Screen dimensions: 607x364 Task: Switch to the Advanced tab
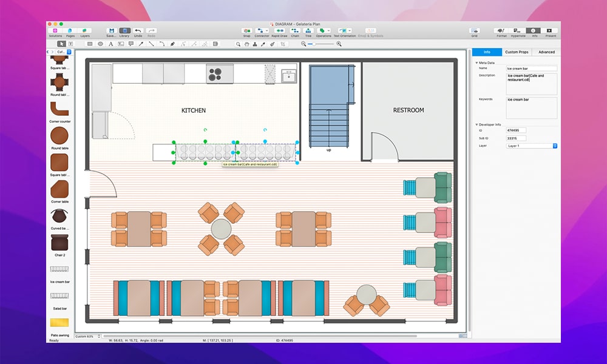[546, 52]
